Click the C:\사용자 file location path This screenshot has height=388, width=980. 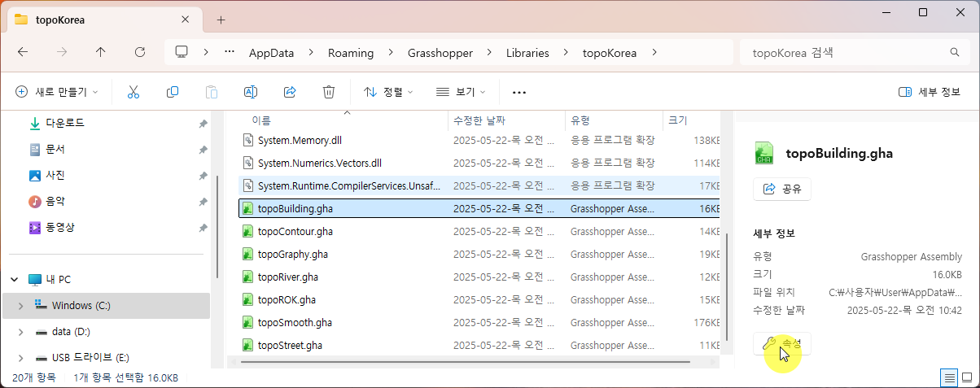pos(895,292)
